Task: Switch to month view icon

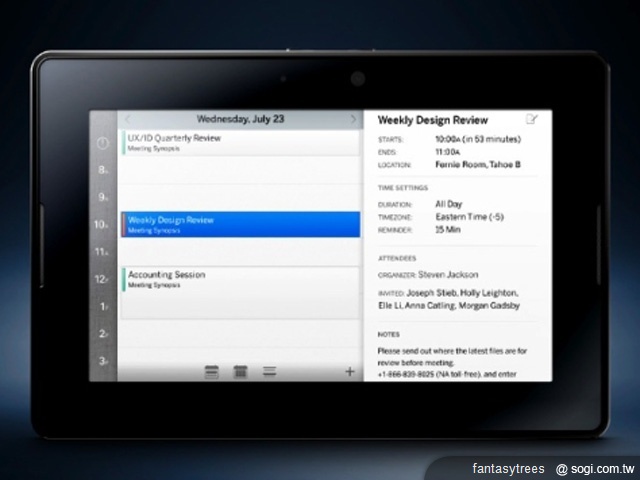Action: click(x=240, y=372)
